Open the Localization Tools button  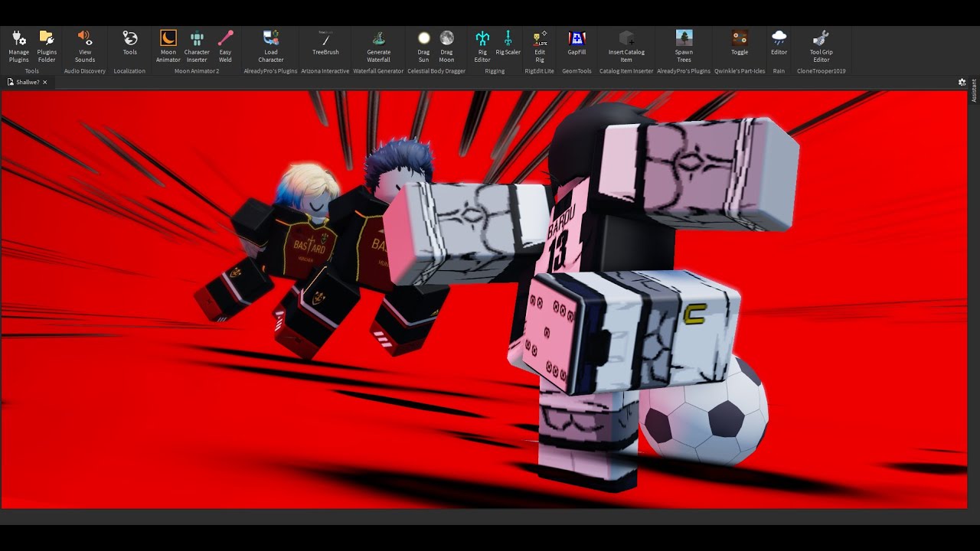pyautogui.click(x=130, y=44)
